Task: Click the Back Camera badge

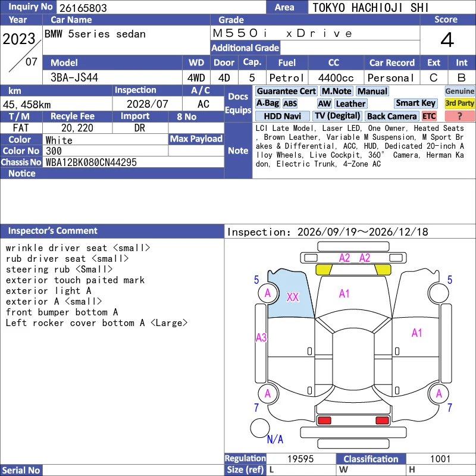Action: [392, 116]
